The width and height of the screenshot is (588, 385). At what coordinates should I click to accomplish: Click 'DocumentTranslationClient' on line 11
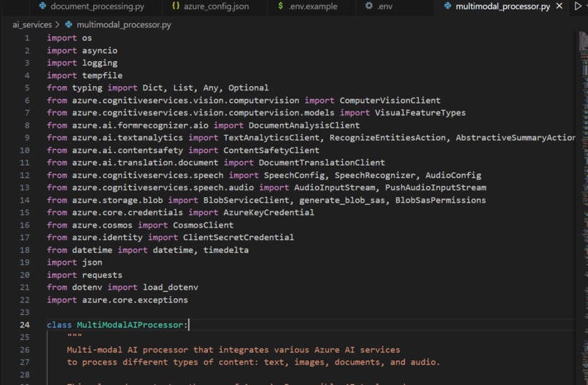pyautogui.click(x=322, y=163)
